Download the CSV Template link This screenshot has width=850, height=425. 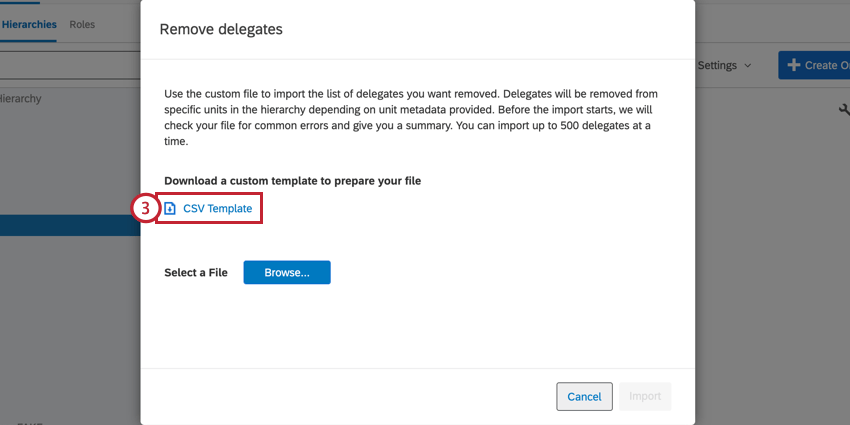tap(217, 208)
